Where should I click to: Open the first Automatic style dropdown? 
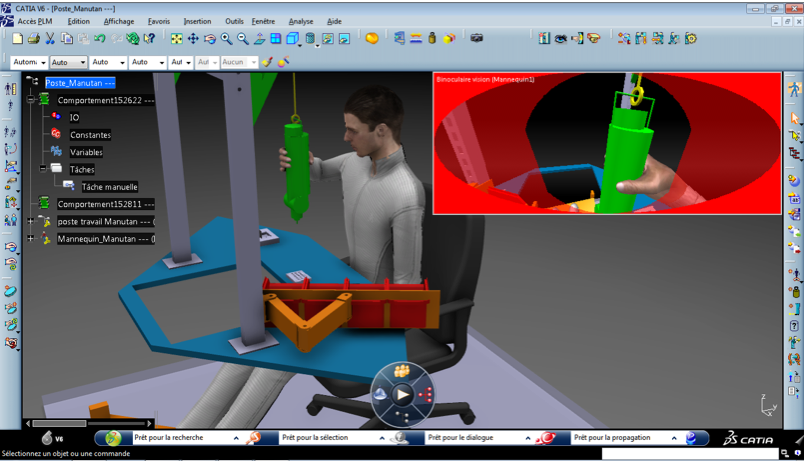[29, 62]
